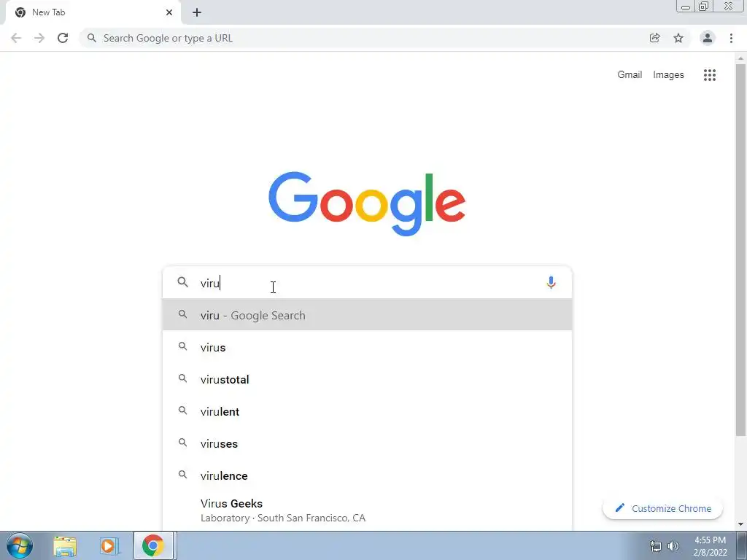Screen dimensions: 747x560
Task: Open Windows Explorer from the taskbar
Action: (65, 546)
